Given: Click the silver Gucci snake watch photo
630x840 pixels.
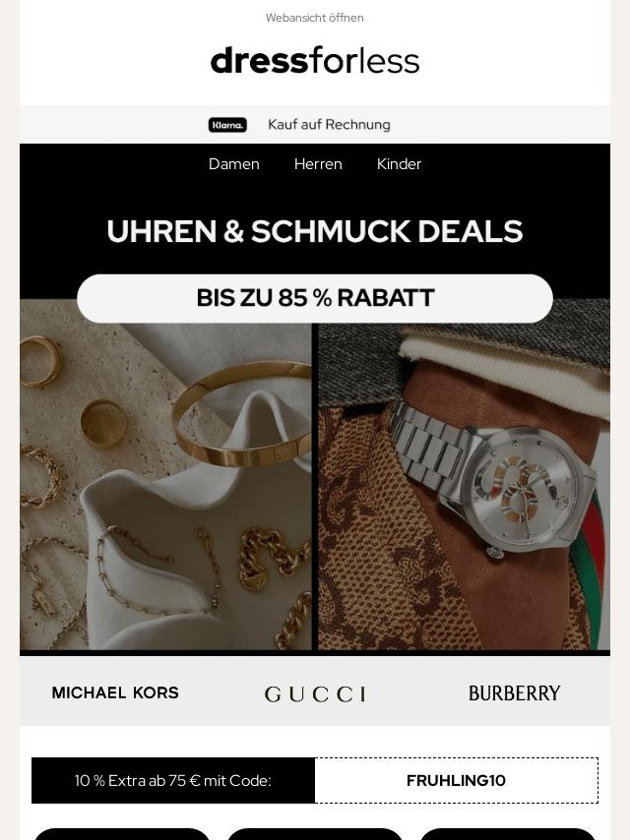Looking at the screenshot, I should (465, 487).
